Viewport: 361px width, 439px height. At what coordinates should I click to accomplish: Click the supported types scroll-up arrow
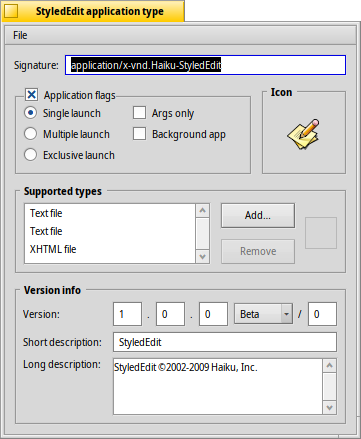point(203,211)
